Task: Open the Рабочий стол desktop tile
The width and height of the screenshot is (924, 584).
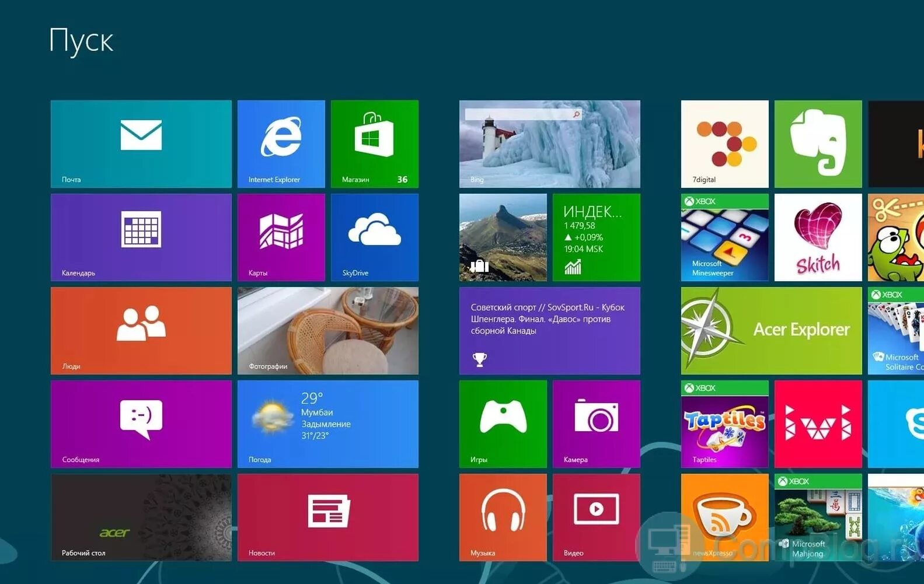Action: 141,517
